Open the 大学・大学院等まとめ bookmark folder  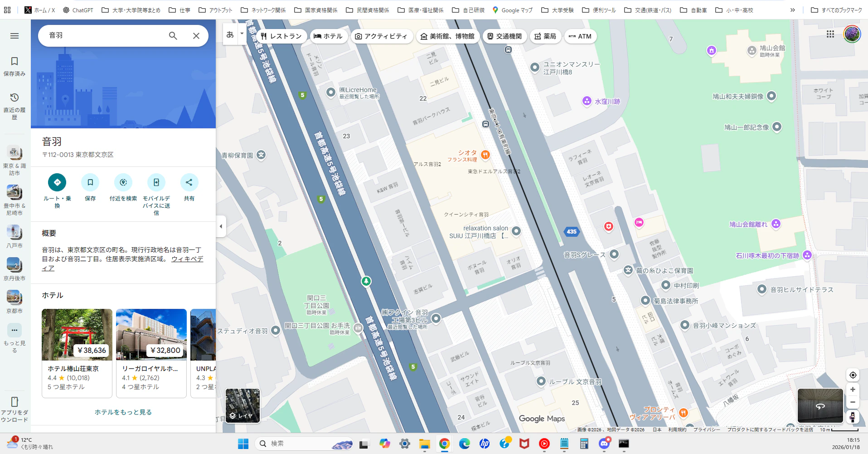pyautogui.click(x=131, y=10)
